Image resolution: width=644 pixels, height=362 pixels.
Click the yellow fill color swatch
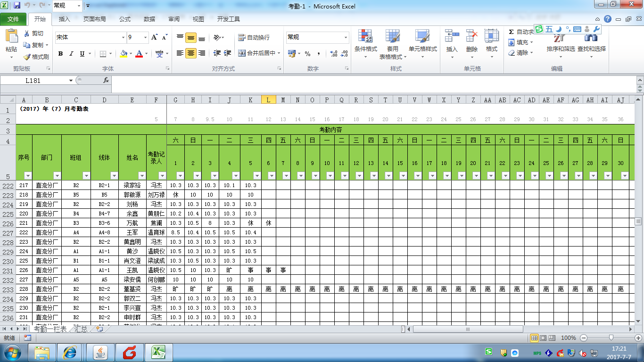[124, 54]
